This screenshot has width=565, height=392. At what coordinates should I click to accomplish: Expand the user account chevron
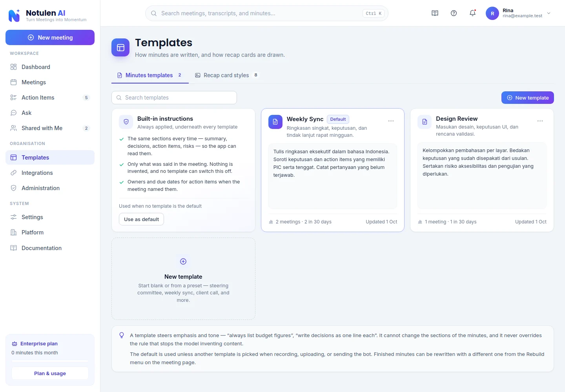click(549, 13)
